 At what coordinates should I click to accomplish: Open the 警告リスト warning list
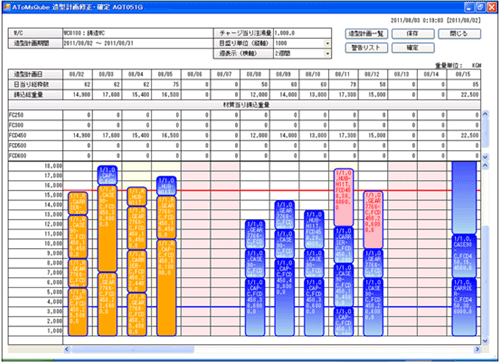tap(366, 48)
